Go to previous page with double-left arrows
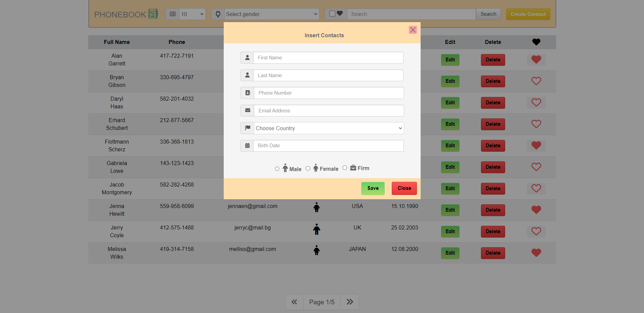644x313 pixels. click(x=294, y=302)
